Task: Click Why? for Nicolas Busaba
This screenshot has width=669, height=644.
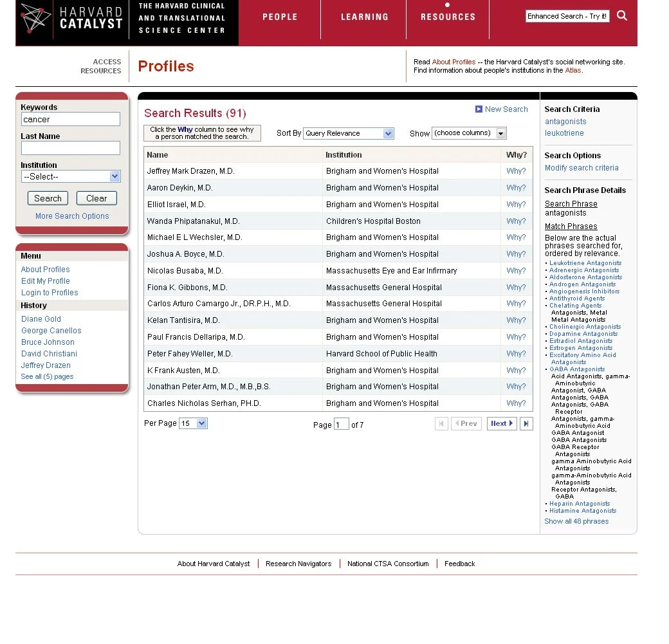Action: pos(516,271)
